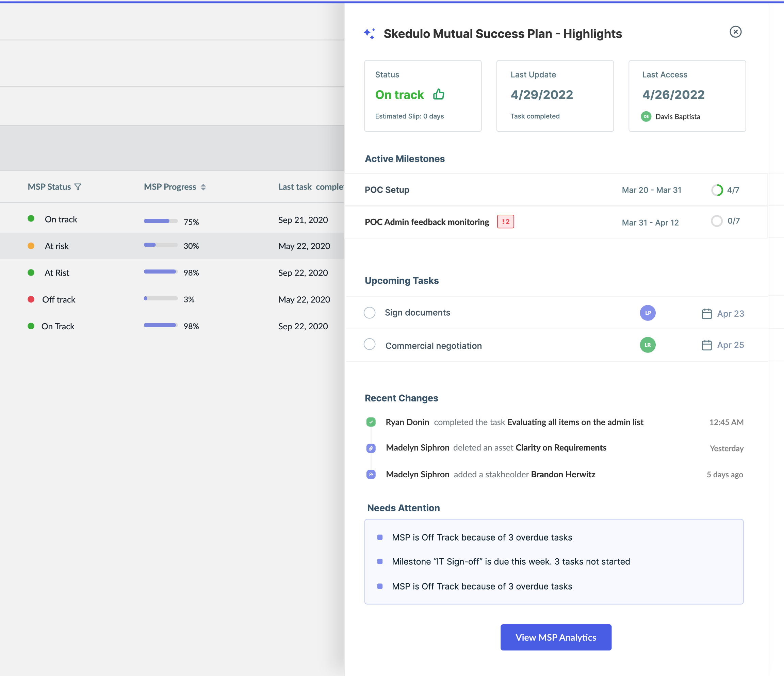
Task: Mark Commercial negotiation task complete
Action: (369, 344)
